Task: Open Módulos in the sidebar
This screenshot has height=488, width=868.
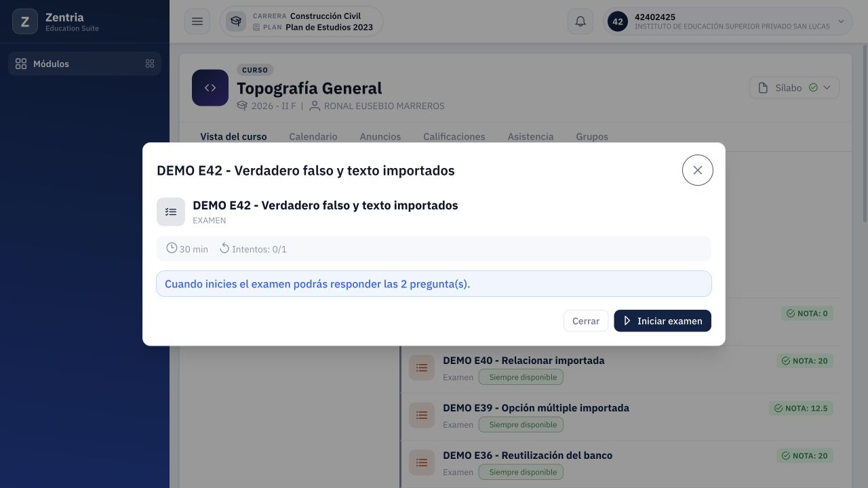Action: click(x=85, y=64)
